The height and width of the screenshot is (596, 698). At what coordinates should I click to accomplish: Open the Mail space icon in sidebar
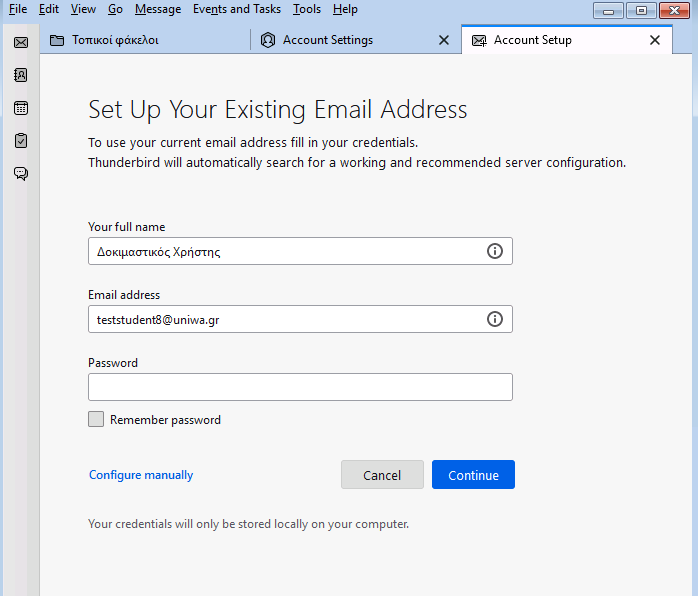(x=20, y=42)
